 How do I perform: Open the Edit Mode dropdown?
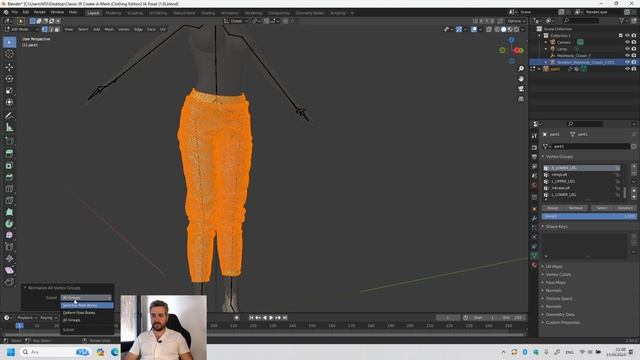(21, 29)
